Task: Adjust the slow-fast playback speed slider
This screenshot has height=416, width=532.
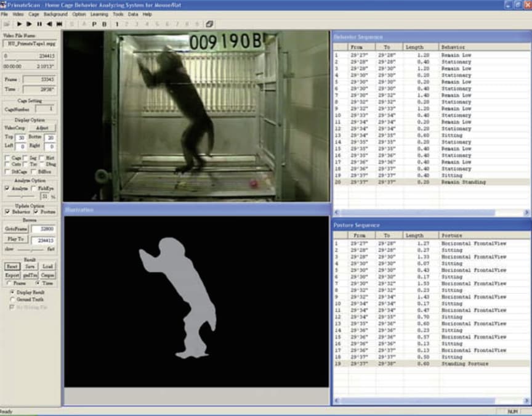Action: [x=30, y=250]
